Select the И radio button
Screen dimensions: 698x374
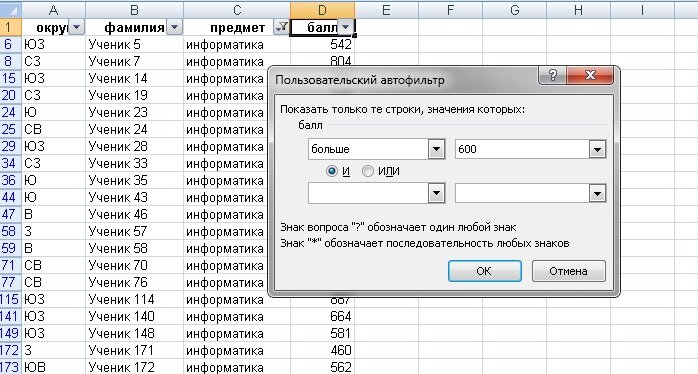[x=332, y=171]
